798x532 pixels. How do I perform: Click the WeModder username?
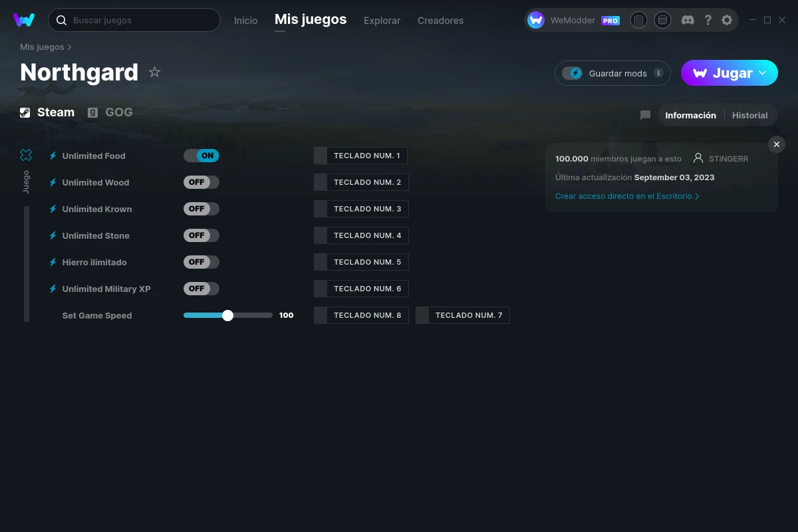tap(573, 21)
